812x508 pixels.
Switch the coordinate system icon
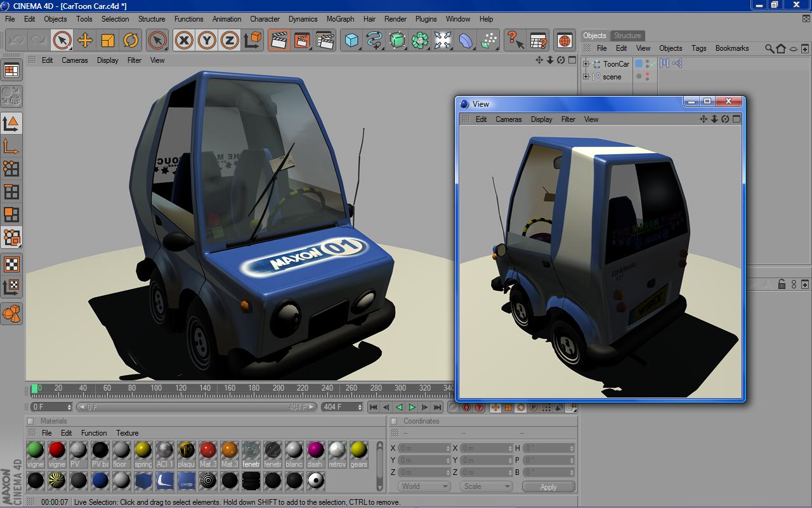click(252, 41)
